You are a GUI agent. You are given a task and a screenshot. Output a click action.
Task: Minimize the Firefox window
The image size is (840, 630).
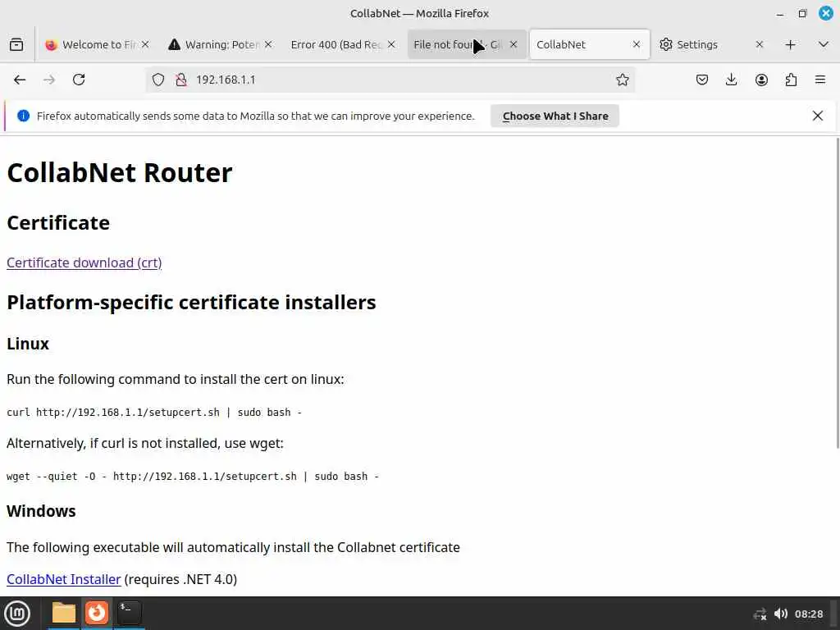(779, 13)
